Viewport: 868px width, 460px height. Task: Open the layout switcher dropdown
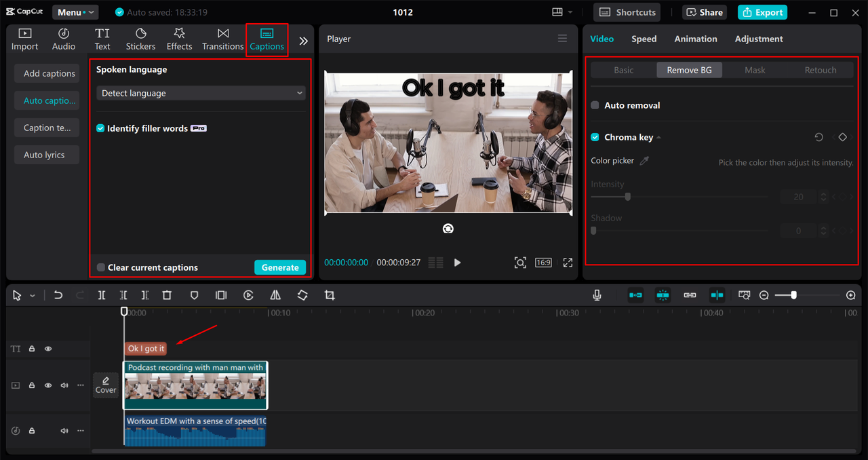(x=562, y=12)
